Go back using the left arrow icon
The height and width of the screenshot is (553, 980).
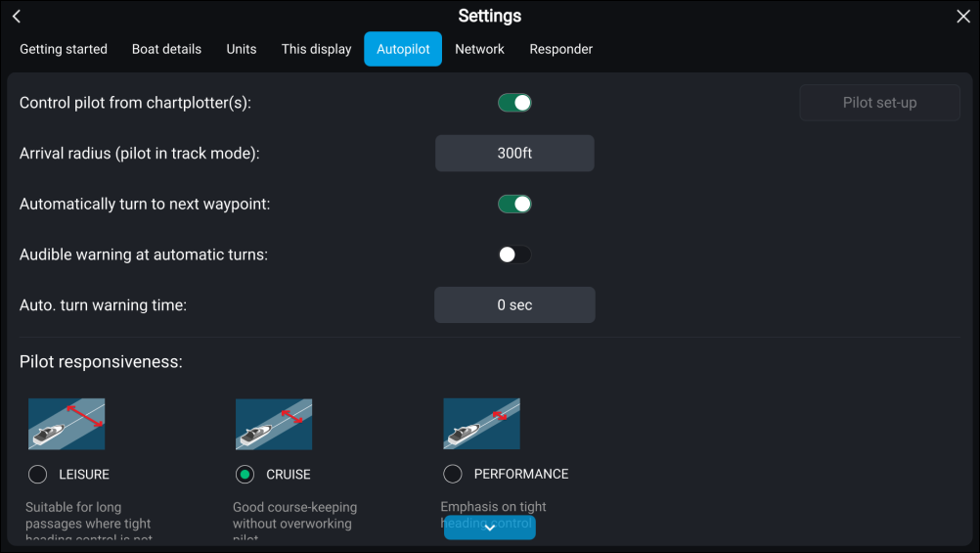[x=17, y=17]
